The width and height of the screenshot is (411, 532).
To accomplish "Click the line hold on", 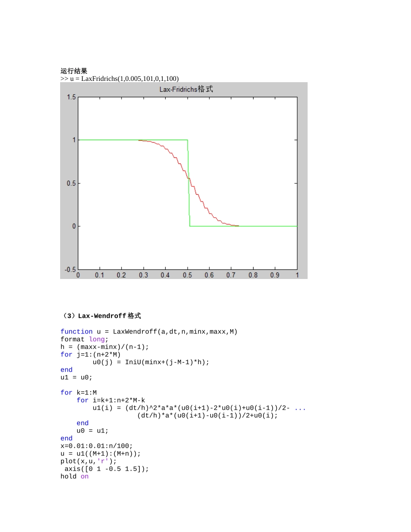I will tap(74, 477).
